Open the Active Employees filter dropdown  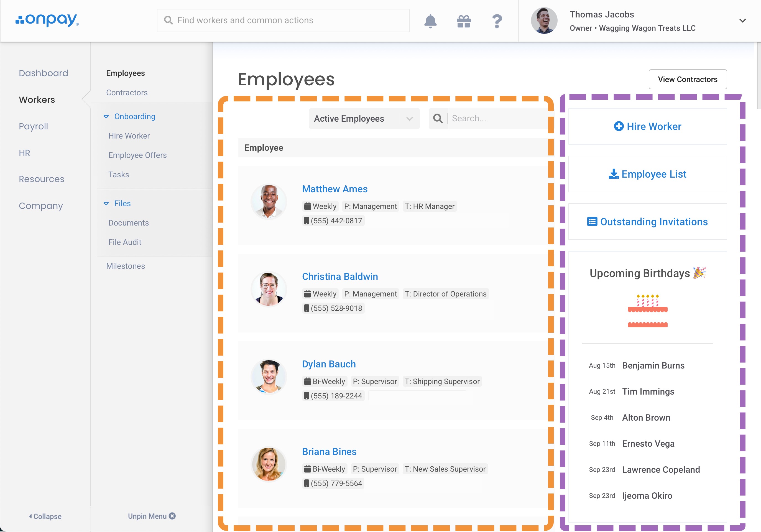coord(364,118)
